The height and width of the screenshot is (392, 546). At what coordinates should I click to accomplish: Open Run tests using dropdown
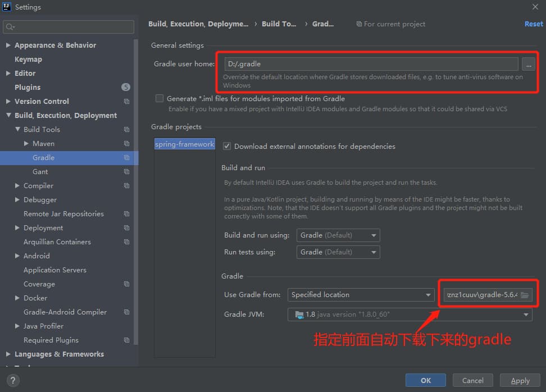[338, 252]
